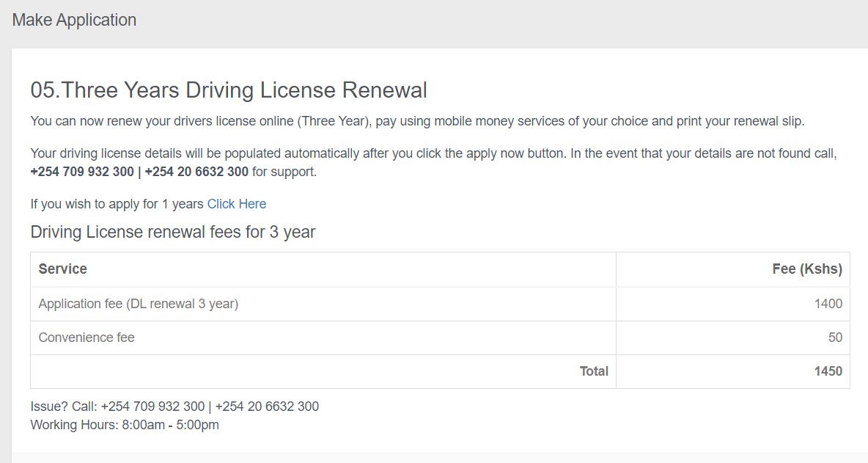Click the 'If you wish to apply for 1 years' text
The height and width of the screenshot is (463, 868).
pyautogui.click(x=117, y=204)
